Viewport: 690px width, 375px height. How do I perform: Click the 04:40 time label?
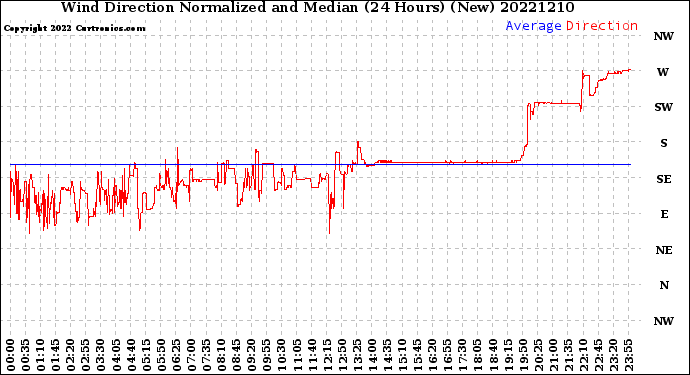pos(131,356)
